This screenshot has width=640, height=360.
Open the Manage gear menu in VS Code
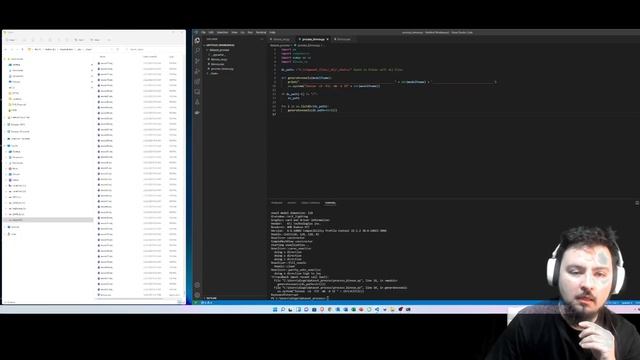(x=197, y=294)
